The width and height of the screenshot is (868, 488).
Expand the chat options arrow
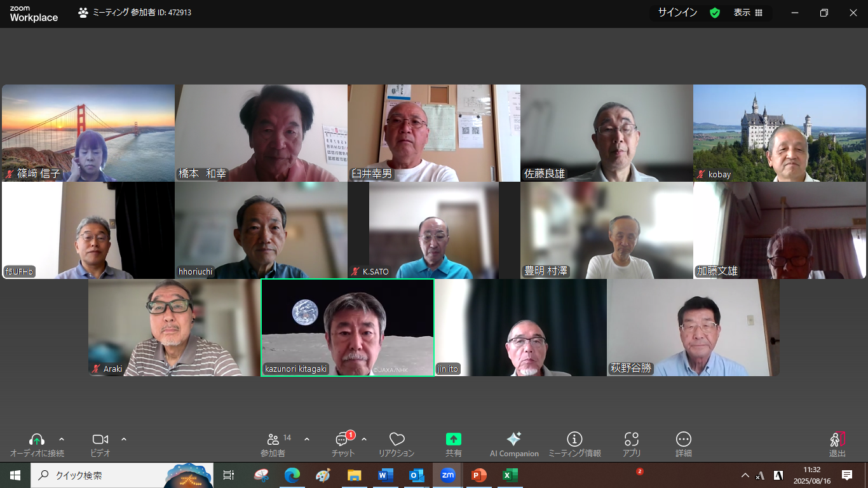[x=364, y=439]
